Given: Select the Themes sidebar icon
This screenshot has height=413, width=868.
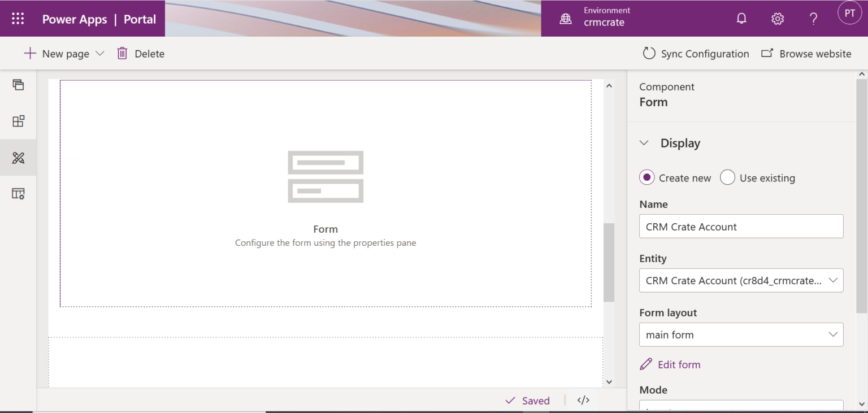Looking at the screenshot, I should point(19,158).
